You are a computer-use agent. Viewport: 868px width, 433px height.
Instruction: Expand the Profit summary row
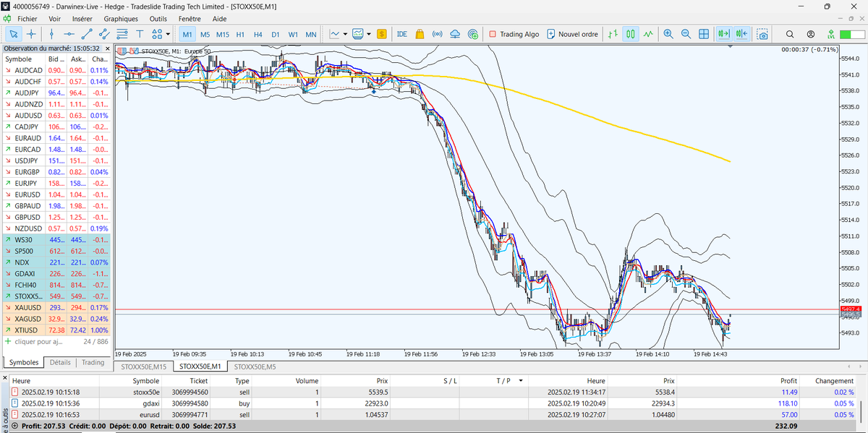(16, 426)
